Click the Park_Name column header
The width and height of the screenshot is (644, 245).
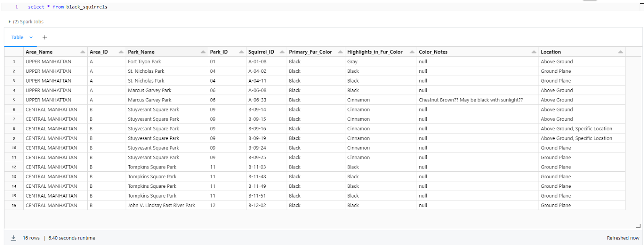click(167, 52)
